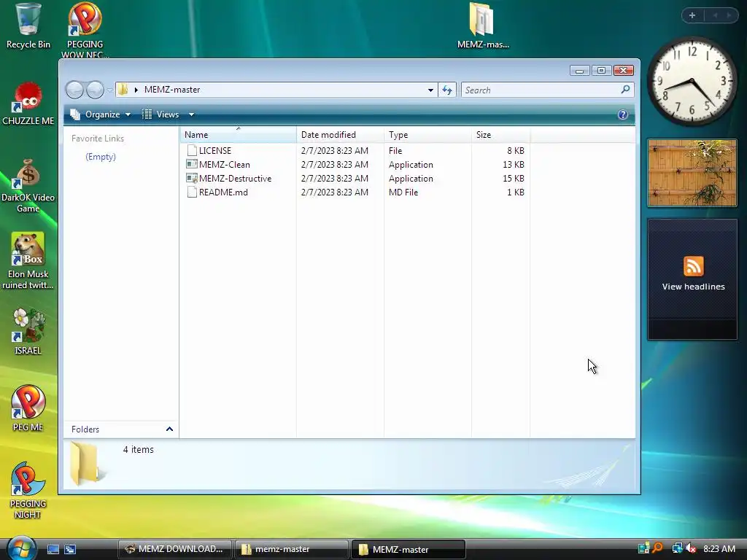Click the muted volume tray icon
This screenshot has height=560, width=747.
tap(690, 548)
